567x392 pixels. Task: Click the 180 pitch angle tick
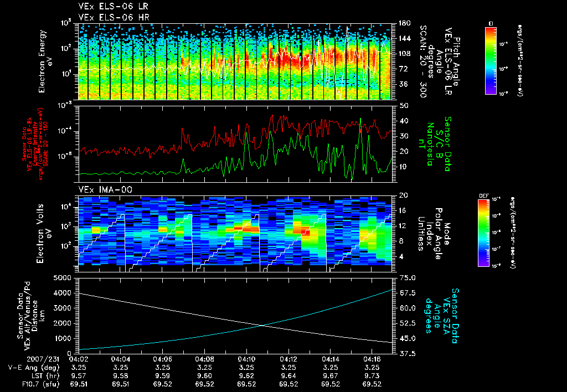(404, 23)
